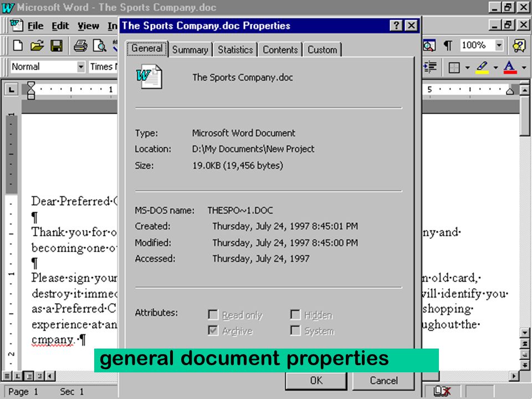Click the left indent marker on the ruler

pyautogui.click(x=31, y=90)
